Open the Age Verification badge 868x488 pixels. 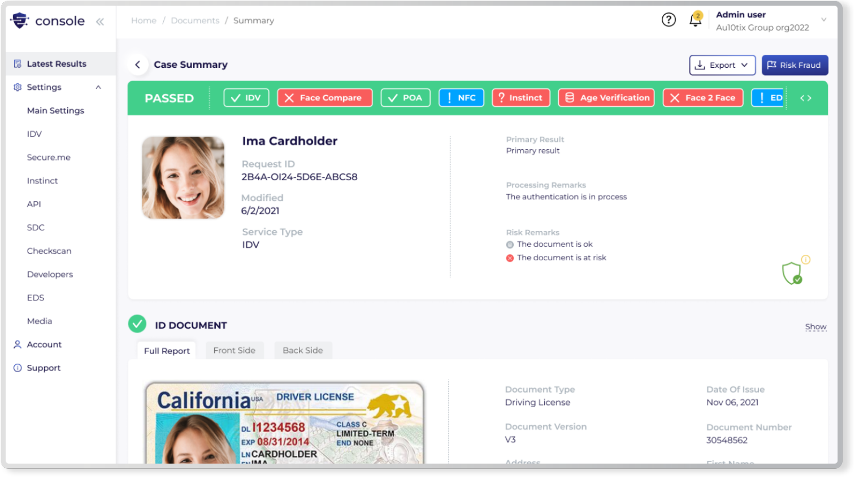point(606,97)
